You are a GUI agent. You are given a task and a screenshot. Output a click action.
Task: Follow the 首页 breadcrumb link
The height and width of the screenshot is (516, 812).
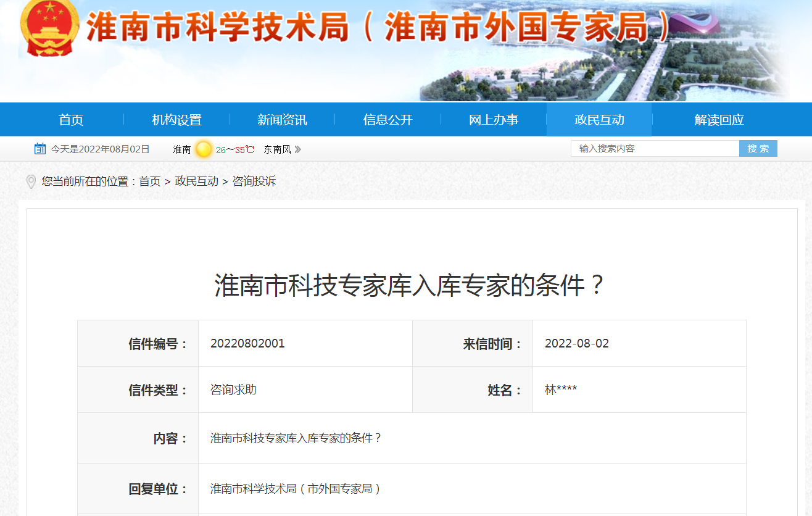tap(150, 181)
